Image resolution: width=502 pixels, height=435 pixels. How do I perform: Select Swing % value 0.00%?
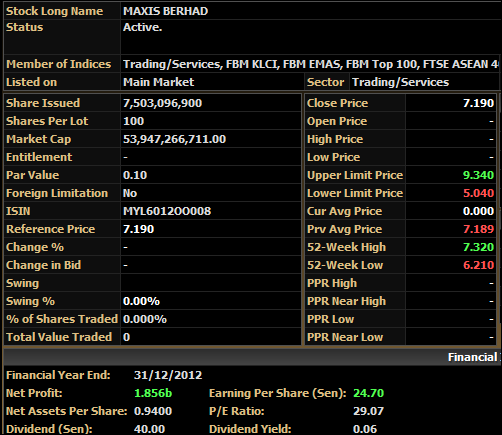141,301
